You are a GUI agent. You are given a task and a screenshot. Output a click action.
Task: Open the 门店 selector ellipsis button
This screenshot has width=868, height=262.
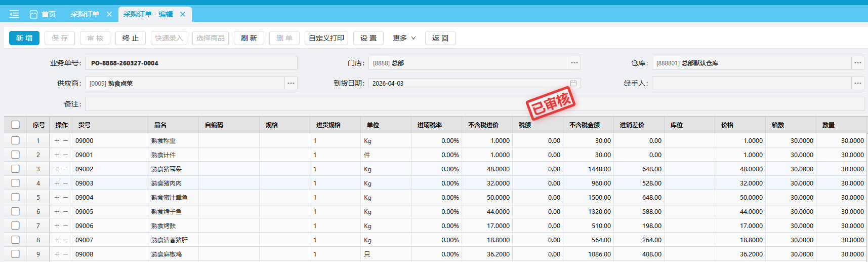[x=574, y=63]
